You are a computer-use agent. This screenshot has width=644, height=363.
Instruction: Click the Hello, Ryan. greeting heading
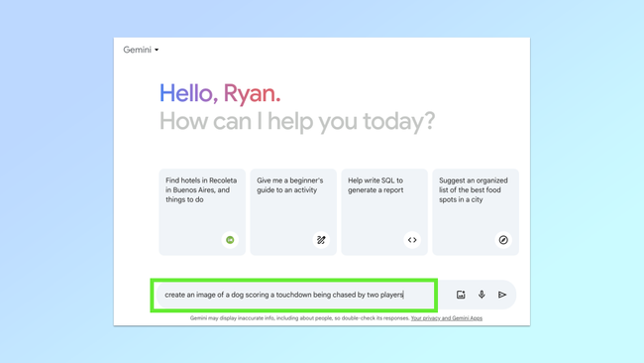pyautogui.click(x=220, y=94)
